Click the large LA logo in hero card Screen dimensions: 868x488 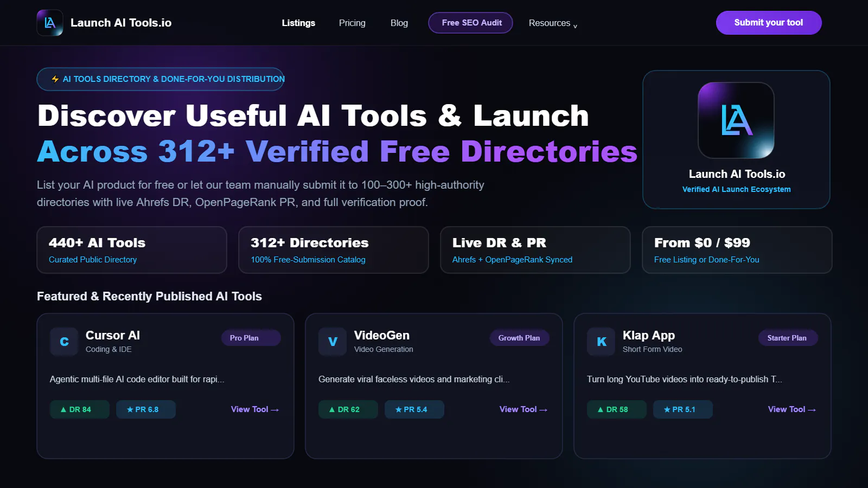click(736, 120)
